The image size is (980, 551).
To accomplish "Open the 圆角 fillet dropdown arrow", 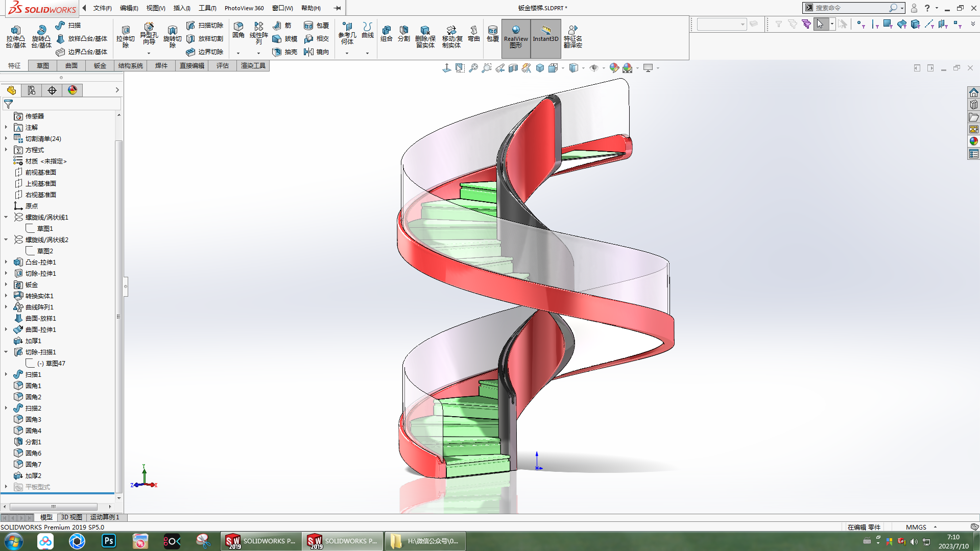I will [238, 53].
